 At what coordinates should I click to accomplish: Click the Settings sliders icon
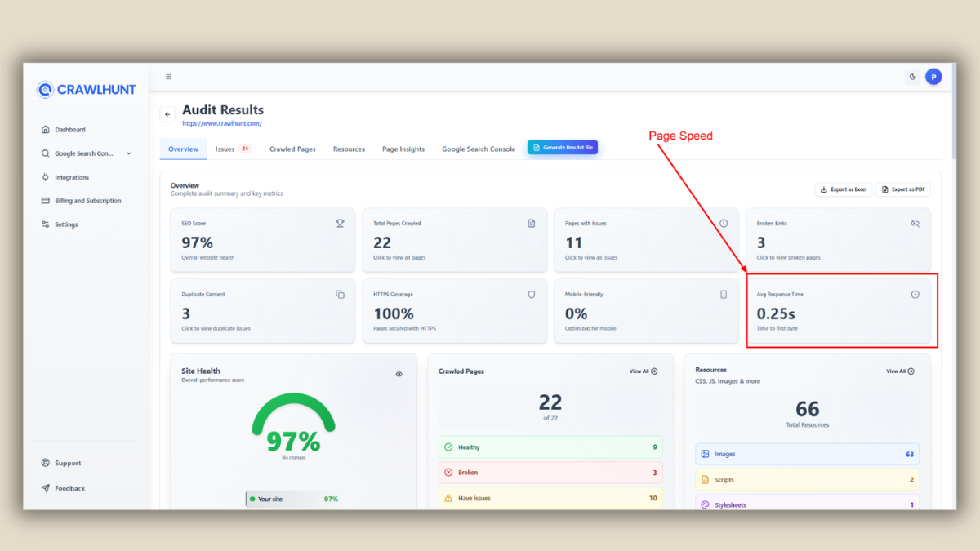pyautogui.click(x=46, y=224)
